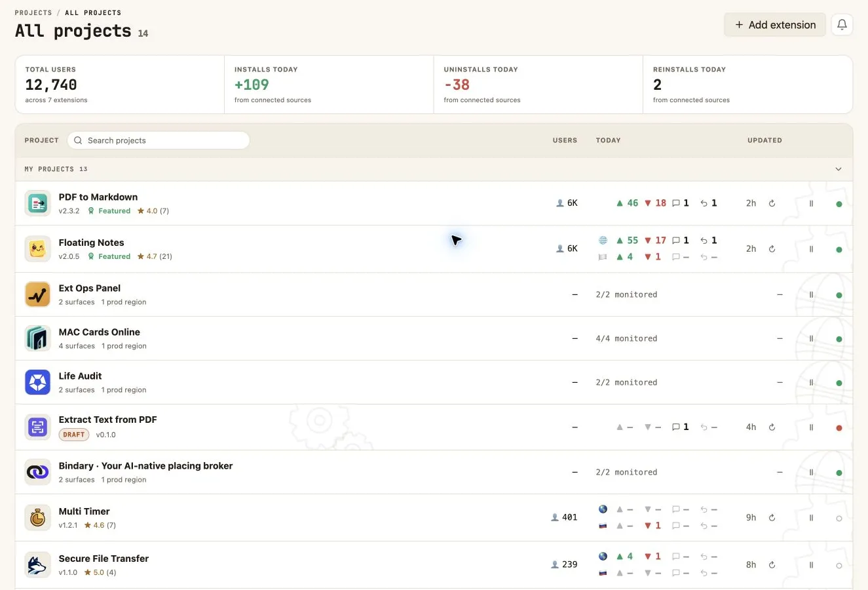
Task: Select the Life Audit app icon
Action: click(38, 382)
